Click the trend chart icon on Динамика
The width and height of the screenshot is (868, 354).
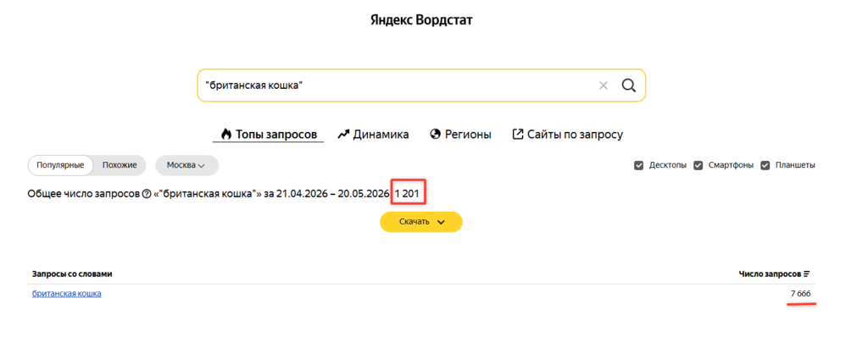click(x=343, y=134)
